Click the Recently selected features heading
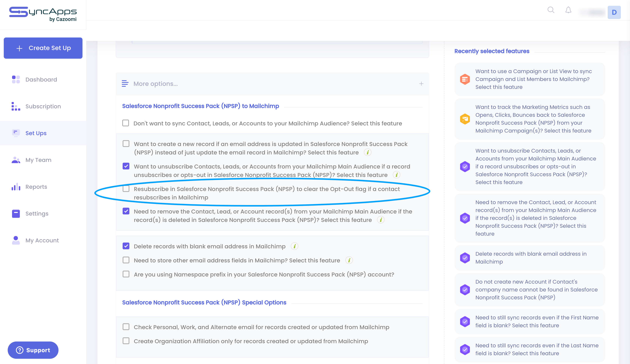This screenshot has height=364, width=630. (x=492, y=51)
